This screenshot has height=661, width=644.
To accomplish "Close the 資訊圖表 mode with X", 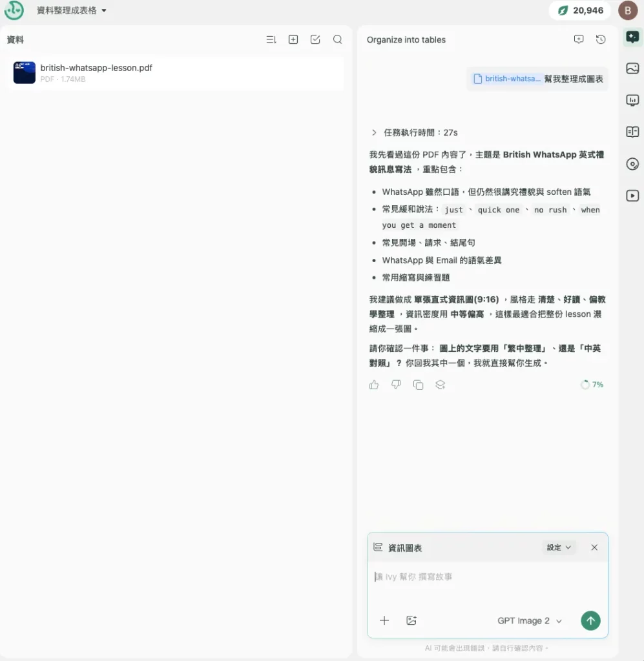I will [x=594, y=547].
